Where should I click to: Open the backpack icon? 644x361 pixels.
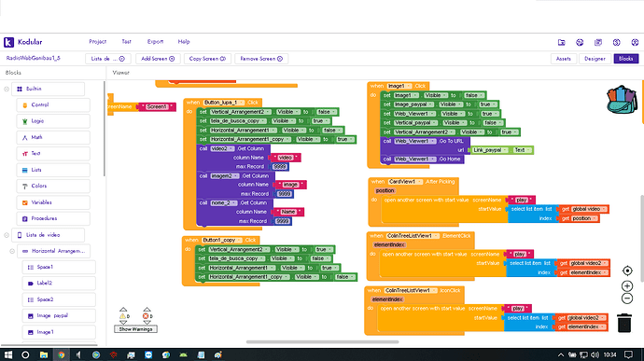point(622,100)
